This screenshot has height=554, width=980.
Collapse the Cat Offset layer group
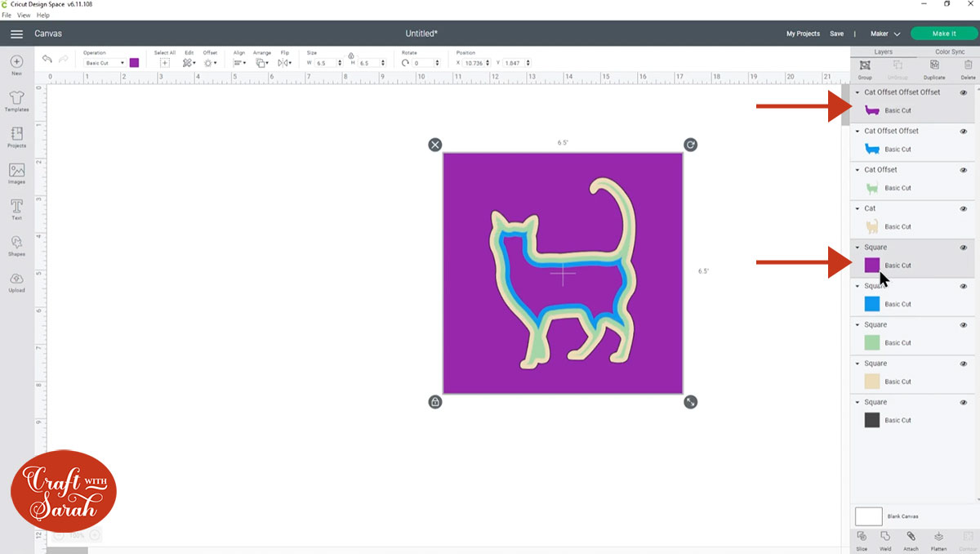click(x=859, y=169)
